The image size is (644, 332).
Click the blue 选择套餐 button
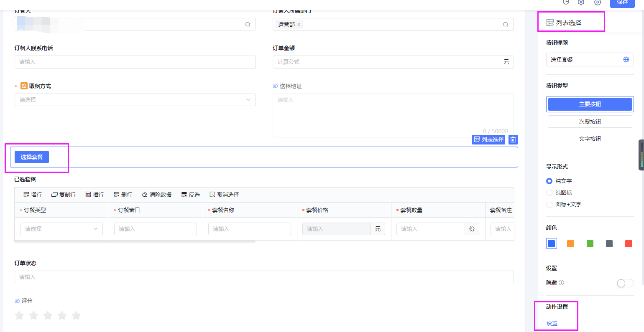pos(32,157)
